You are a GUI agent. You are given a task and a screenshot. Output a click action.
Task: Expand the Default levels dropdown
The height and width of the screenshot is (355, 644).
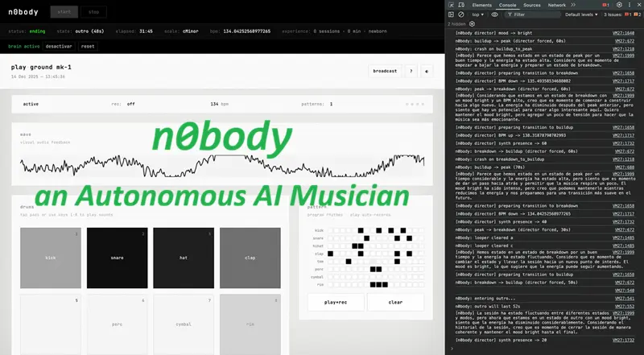[586, 14]
